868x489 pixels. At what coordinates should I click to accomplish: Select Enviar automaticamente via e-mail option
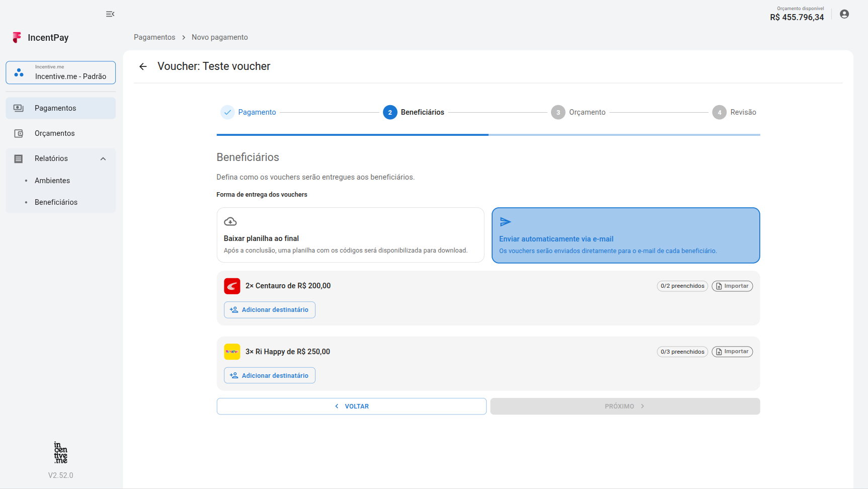(x=625, y=235)
